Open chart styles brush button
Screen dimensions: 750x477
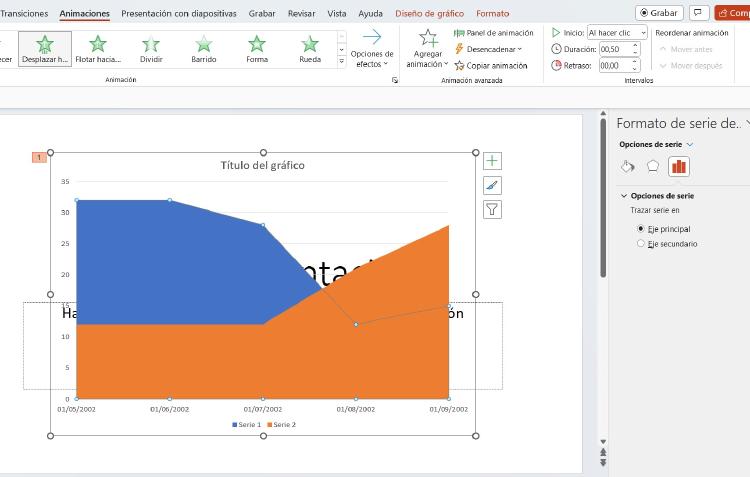click(492, 185)
